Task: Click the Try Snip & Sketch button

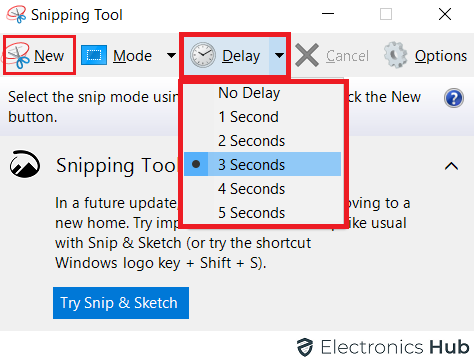Action: click(121, 303)
